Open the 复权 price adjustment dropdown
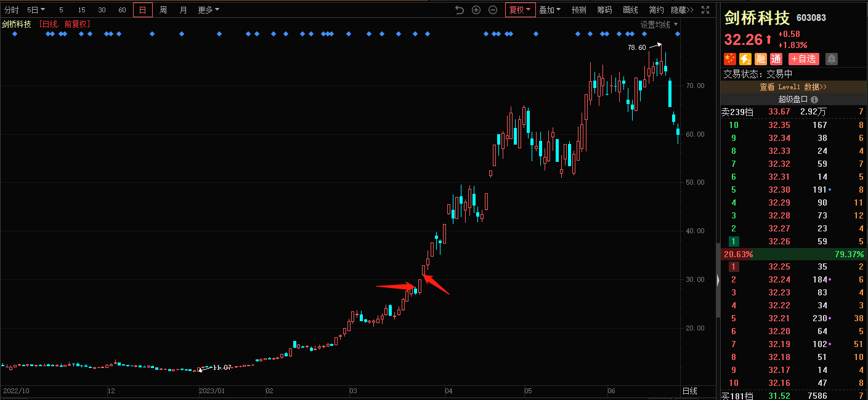This screenshot has height=400, width=868. point(519,10)
